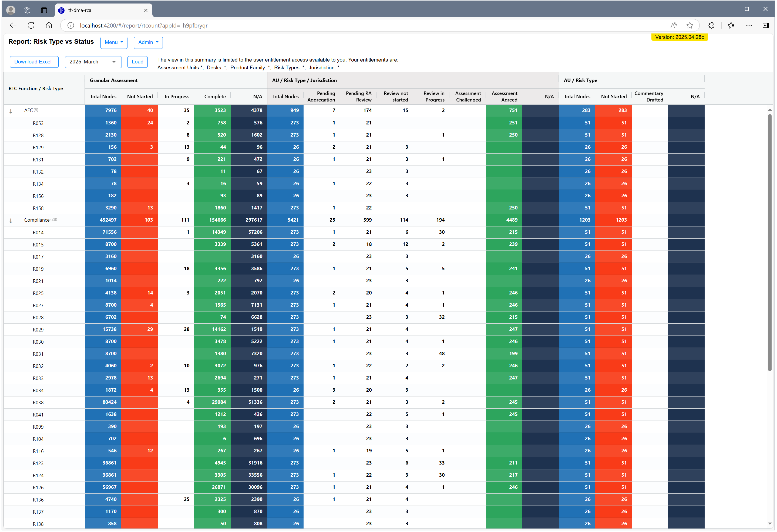The width and height of the screenshot is (777, 532).
Task: Click the read aloud icon
Action: coord(673,25)
